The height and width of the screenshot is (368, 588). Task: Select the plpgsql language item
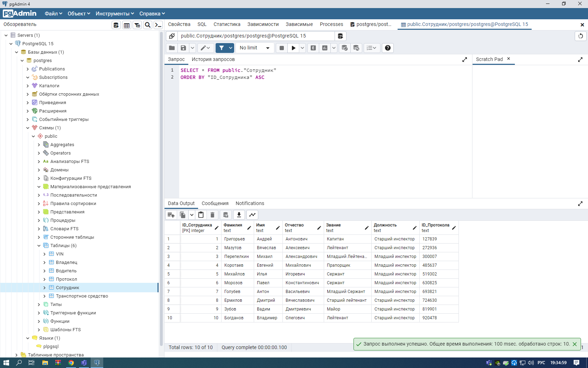click(x=51, y=347)
